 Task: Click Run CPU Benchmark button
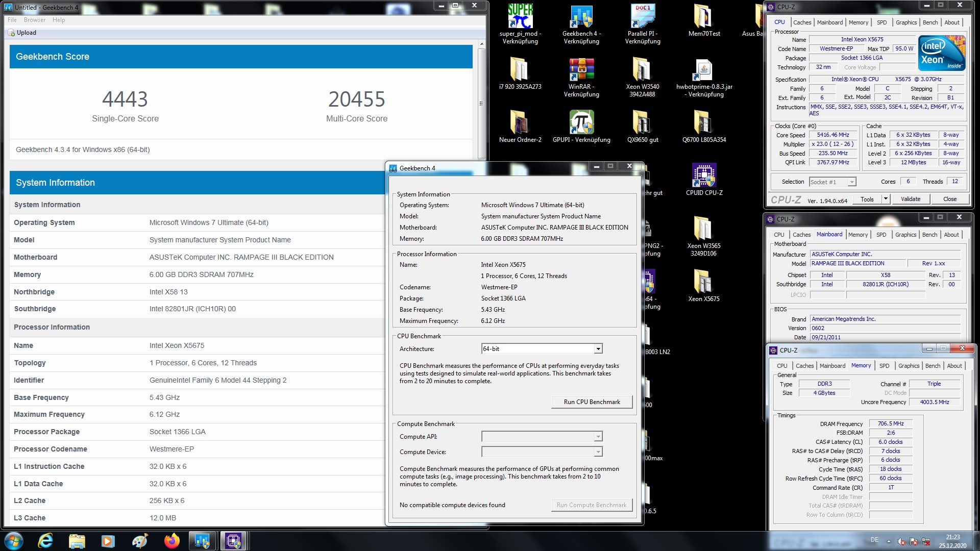[x=592, y=402]
